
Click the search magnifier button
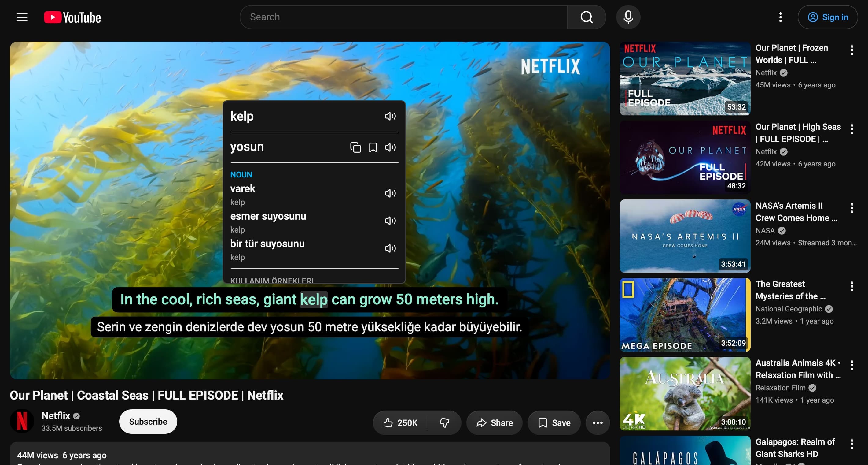point(587,17)
